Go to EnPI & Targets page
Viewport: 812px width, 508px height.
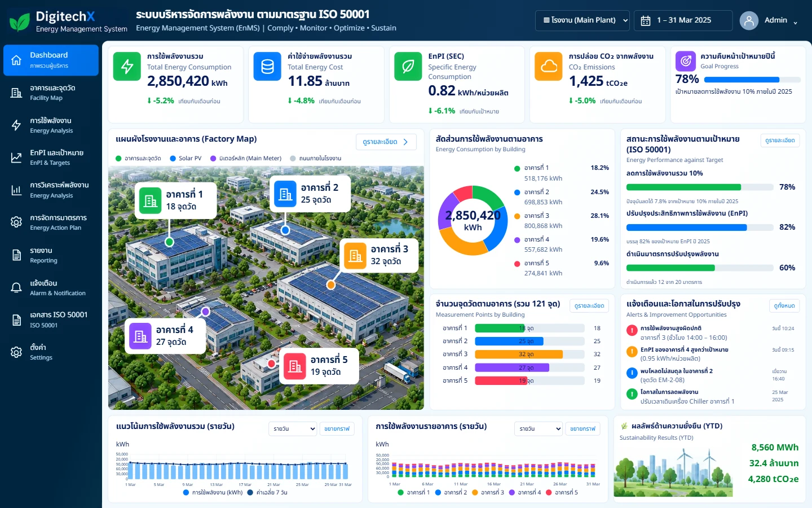[51, 157]
